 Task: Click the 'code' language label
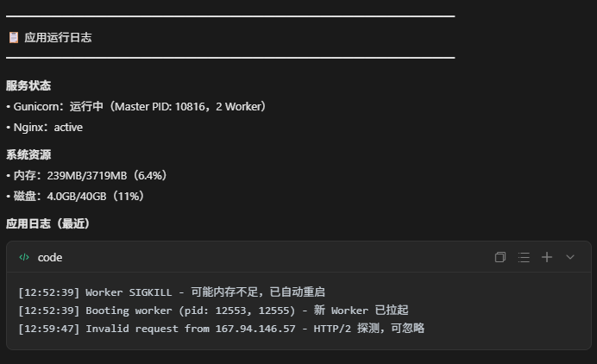[x=50, y=258]
